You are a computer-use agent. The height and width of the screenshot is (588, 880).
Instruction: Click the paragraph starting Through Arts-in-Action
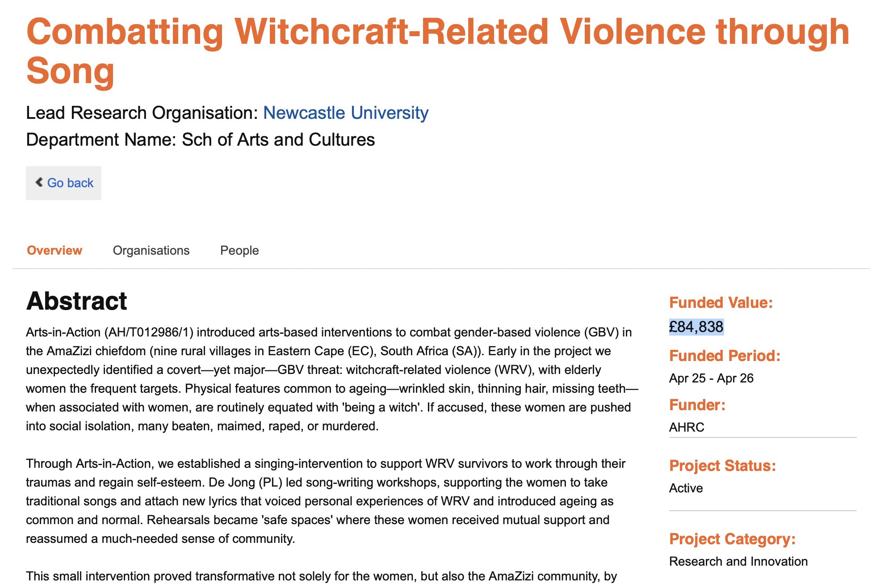tap(326, 501)
